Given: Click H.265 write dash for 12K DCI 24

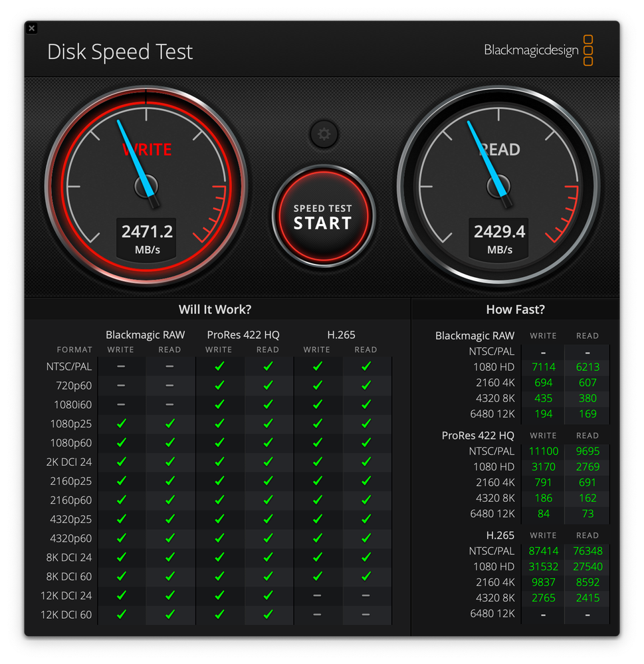Looking at the screenshot, I should click(x=317, y=596).
